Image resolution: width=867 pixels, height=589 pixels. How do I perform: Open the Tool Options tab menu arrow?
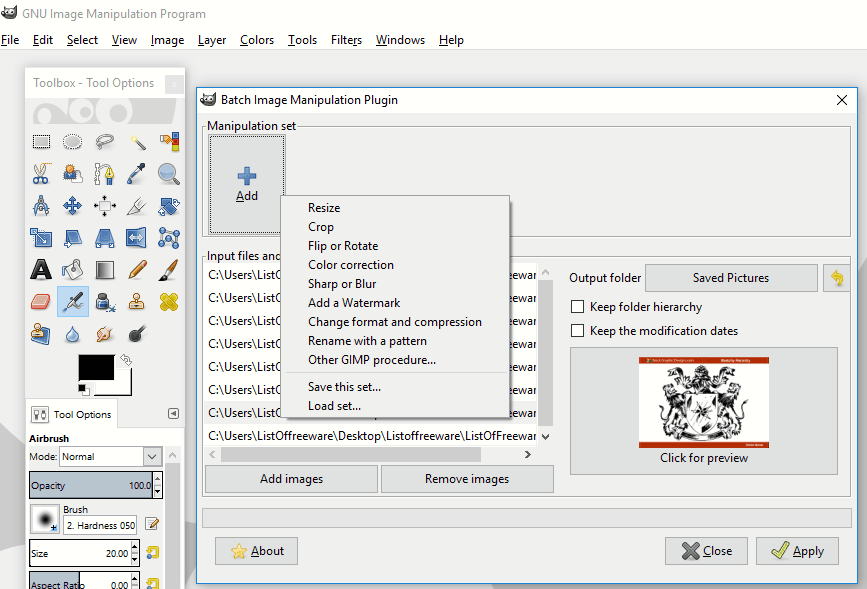click(173, 414)
